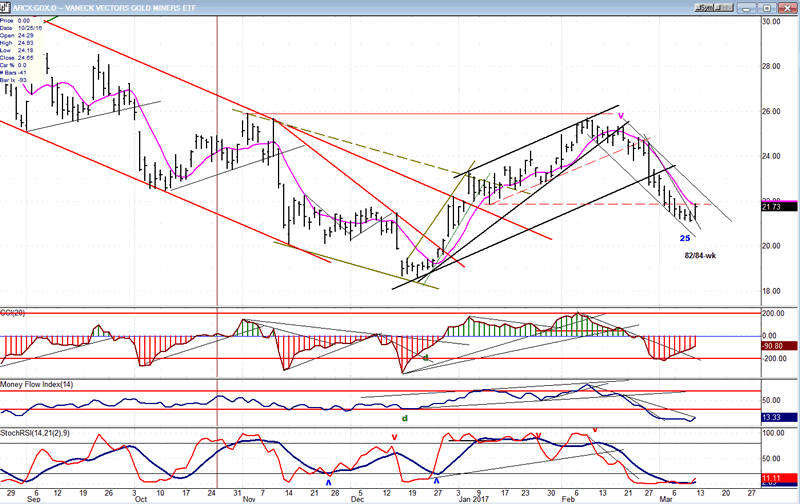Image resolution: width=800 pixels, height=504 pixels.
Task: Click the CCI value tag -90.80
Action: tap(776, 346)
